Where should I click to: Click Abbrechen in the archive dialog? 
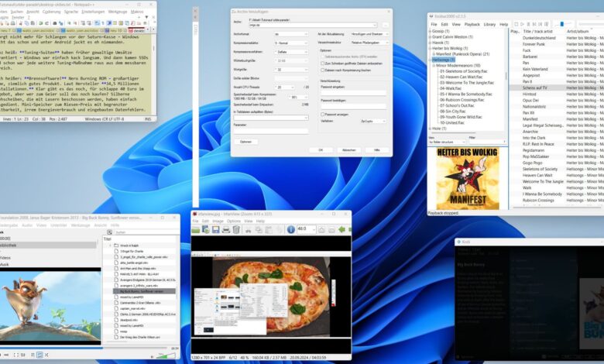(348, 149)
